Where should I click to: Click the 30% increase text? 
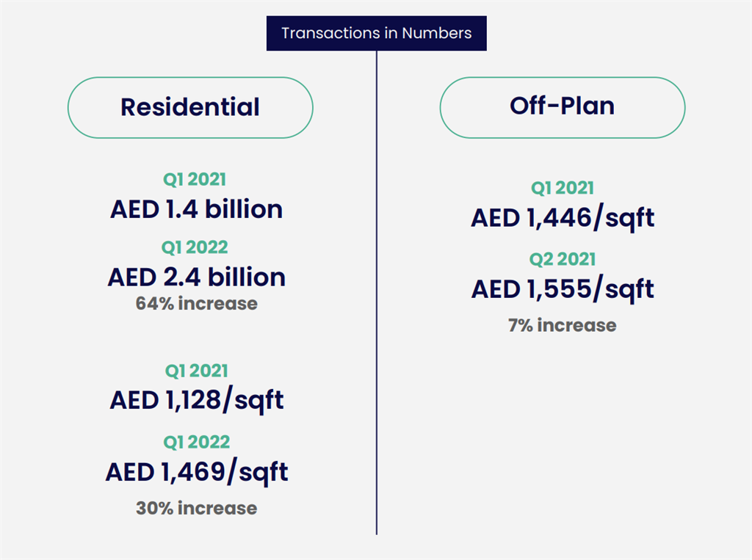(197, 508)
